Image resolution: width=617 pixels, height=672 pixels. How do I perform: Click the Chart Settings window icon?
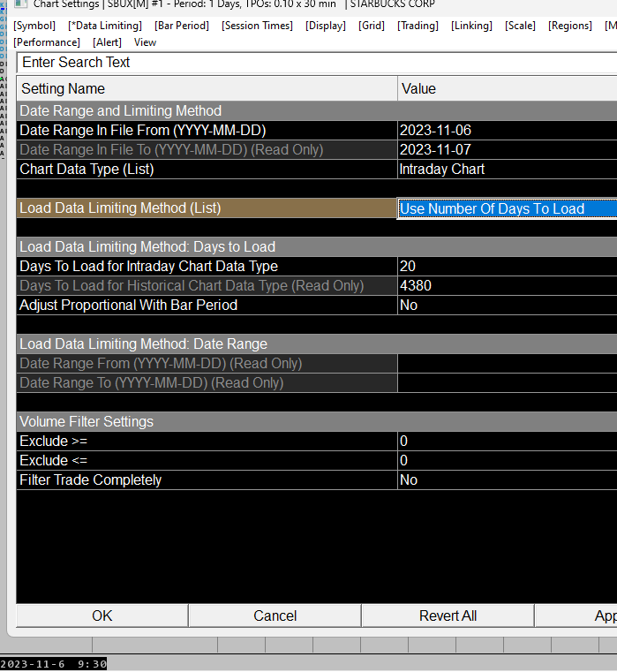20,4
